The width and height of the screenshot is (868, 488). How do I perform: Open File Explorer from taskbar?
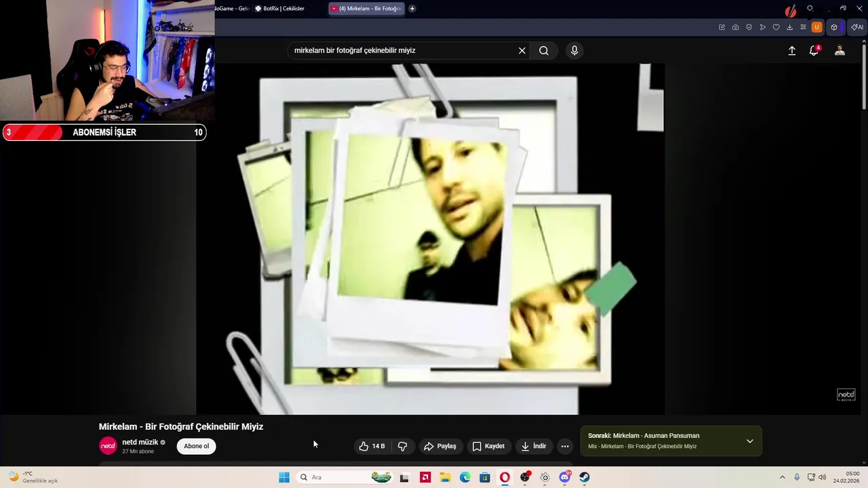(x=446, y=477)
